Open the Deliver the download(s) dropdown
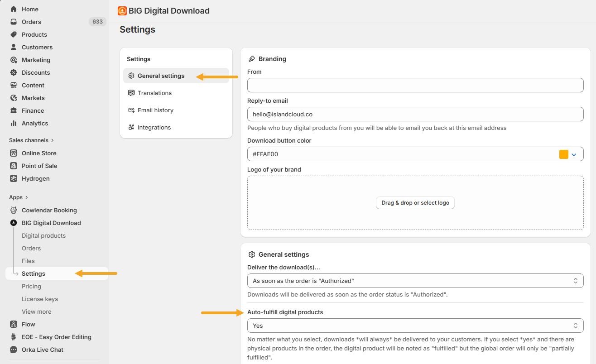This screenshot has width=596, height=364. pos(415,281)
